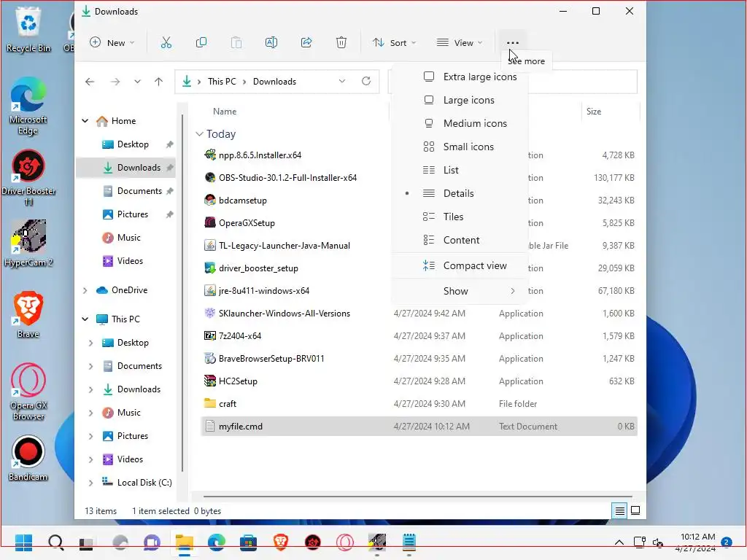Select Brave desktop shortcut
The height and width of the screenshot is (560, 747).
click(x=28, y=314)
